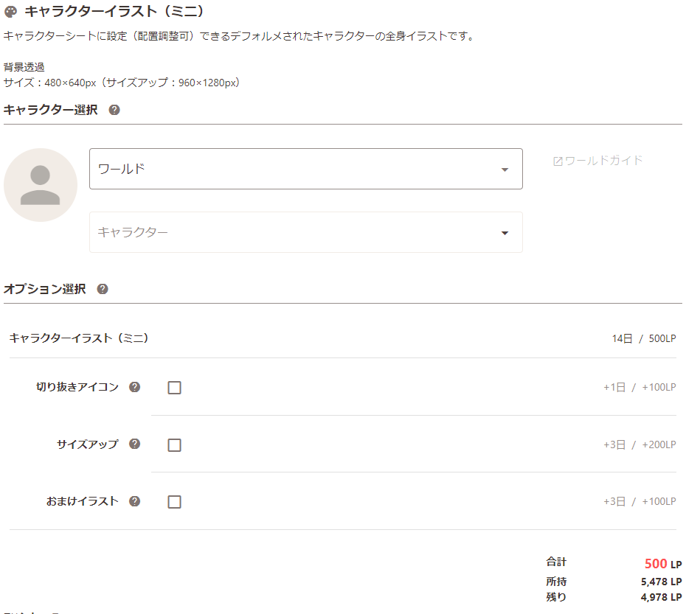
Task: Click the arrow on ワールド select box
Action: 505,170
